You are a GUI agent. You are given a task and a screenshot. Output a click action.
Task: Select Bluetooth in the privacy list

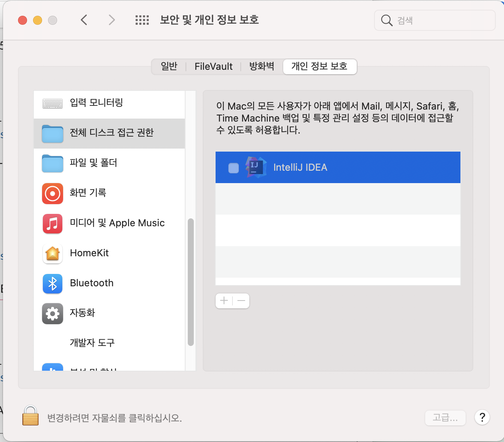coord(109,284)
